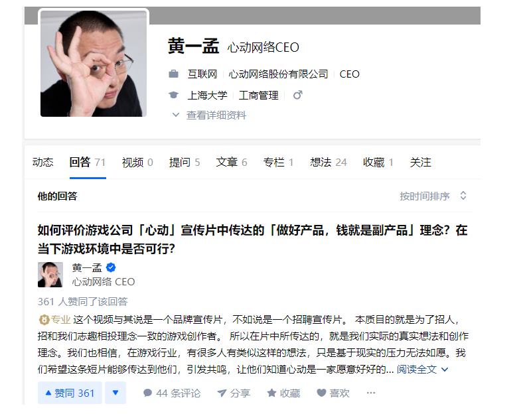
Task: Open the 44 条评论 comments
Action: [x=172, y=393]
